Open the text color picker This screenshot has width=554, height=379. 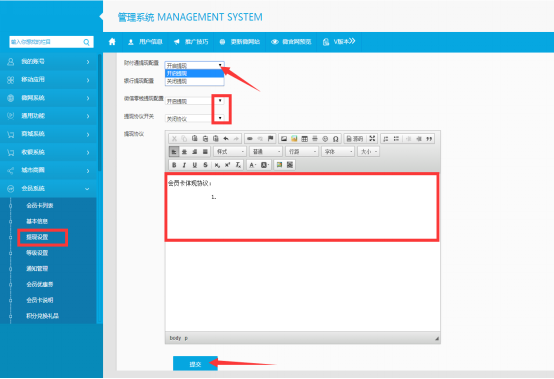[x=252, y=165]
